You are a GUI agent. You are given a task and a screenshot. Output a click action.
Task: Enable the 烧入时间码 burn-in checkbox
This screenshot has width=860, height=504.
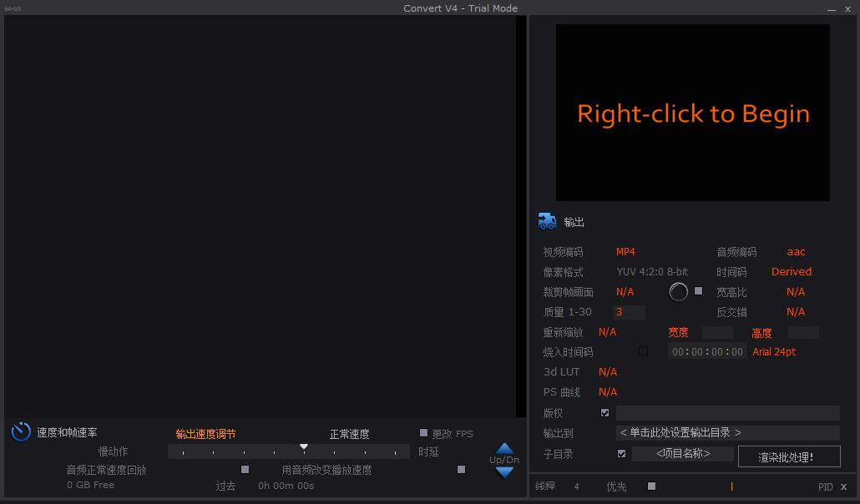coord(643,351)
